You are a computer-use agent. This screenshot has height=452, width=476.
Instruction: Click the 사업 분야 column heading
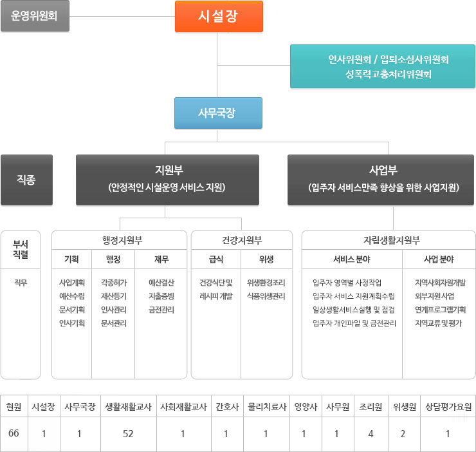(439, 259)
